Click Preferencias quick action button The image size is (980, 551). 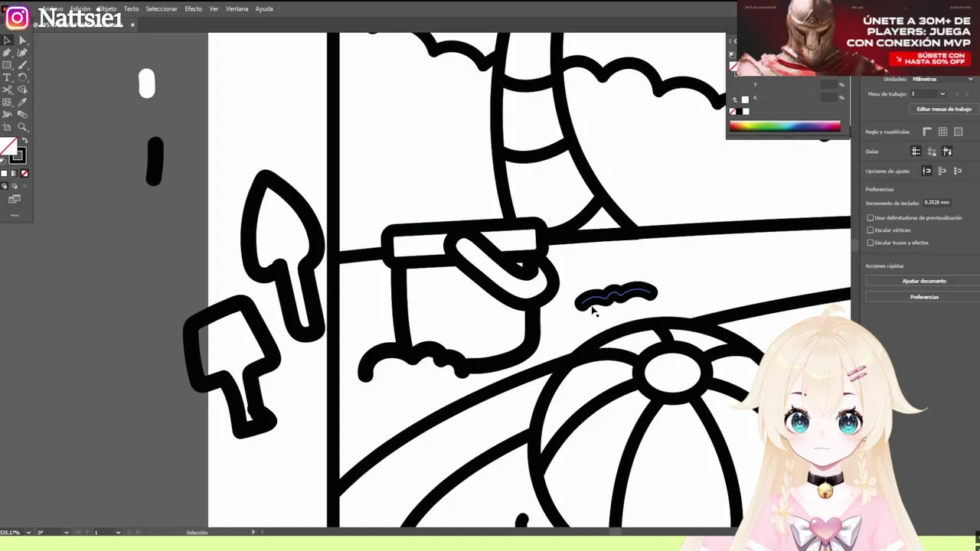[x=924, y=297]
